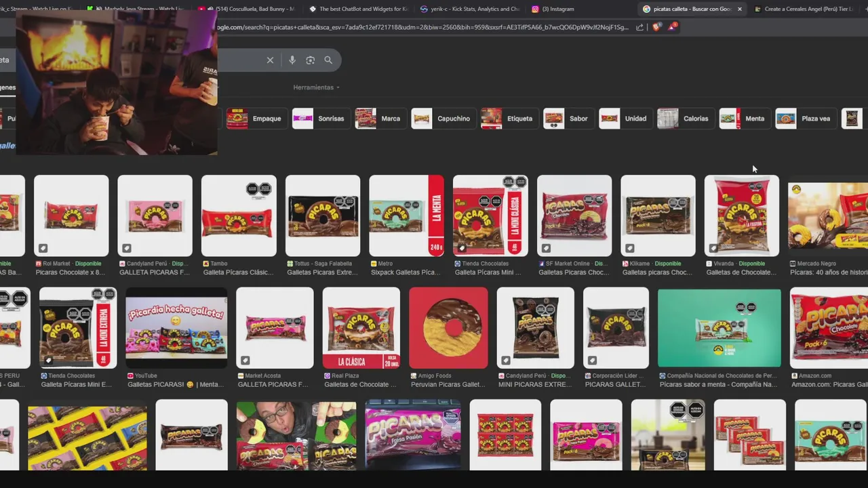
Task: Click the magnifying glass search icon
Action: click(328, 60)
